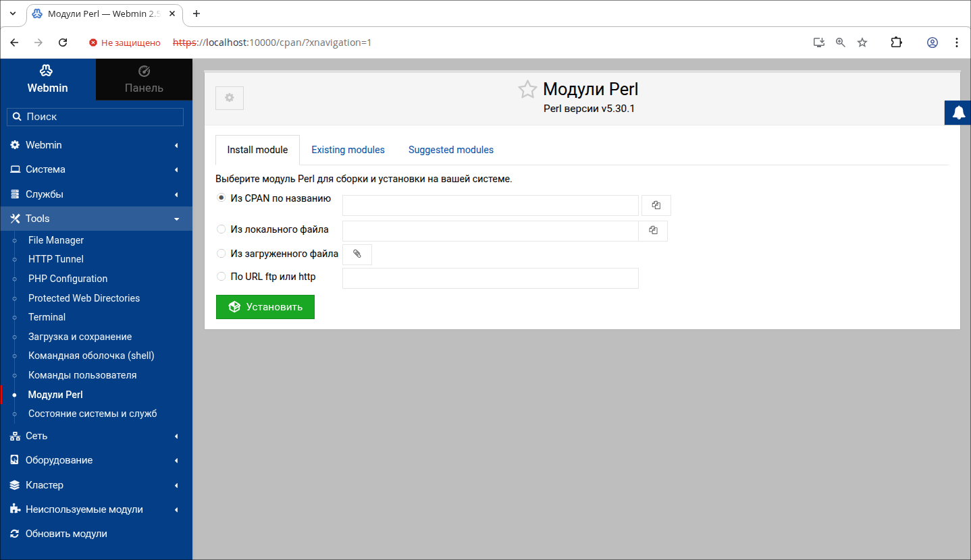The height and width of the screenshot is (560, 971).
Task: Select Из загруженного файла radio option
Action: pos(221,254)
